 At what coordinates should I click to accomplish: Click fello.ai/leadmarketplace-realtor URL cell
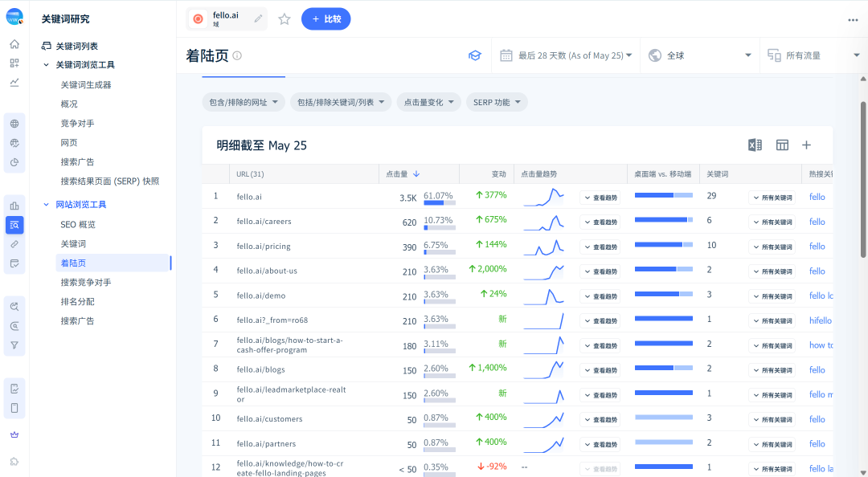point(291,394)
